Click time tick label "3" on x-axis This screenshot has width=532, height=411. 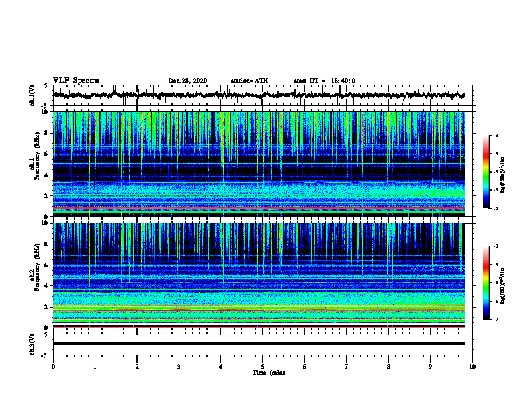[x=179, y=367]
